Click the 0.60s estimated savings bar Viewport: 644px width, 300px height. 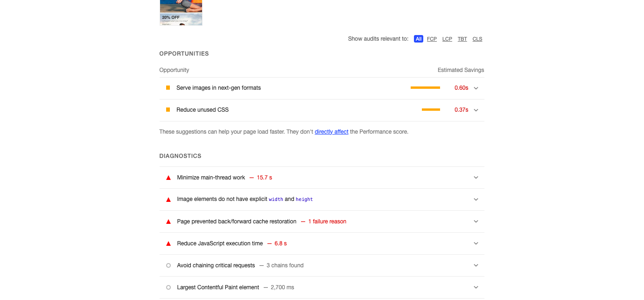point(425,88)
